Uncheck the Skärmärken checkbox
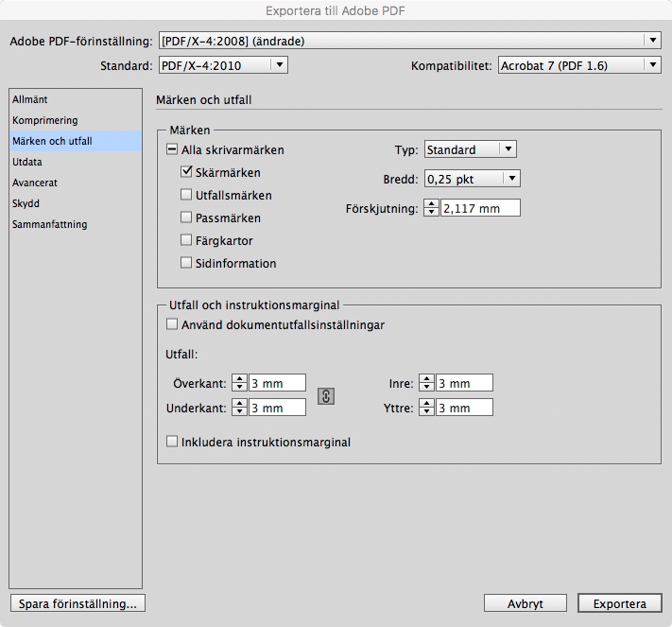 click(186, 172)
